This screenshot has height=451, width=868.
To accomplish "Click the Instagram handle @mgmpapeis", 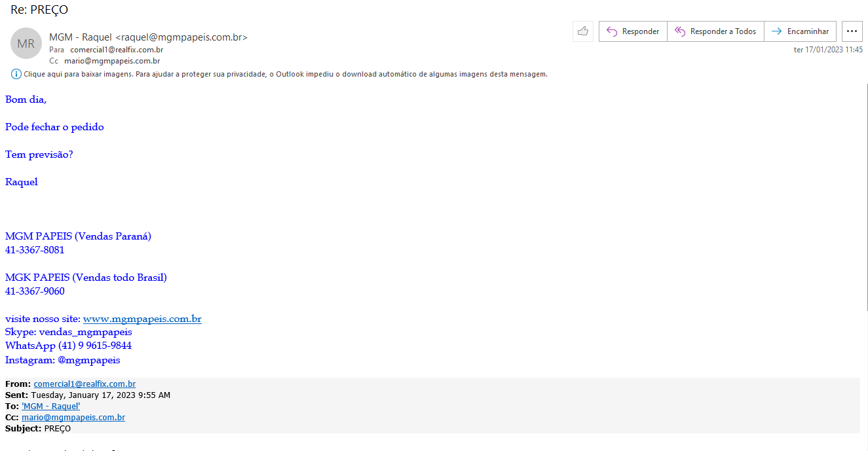I will [88, 360].
